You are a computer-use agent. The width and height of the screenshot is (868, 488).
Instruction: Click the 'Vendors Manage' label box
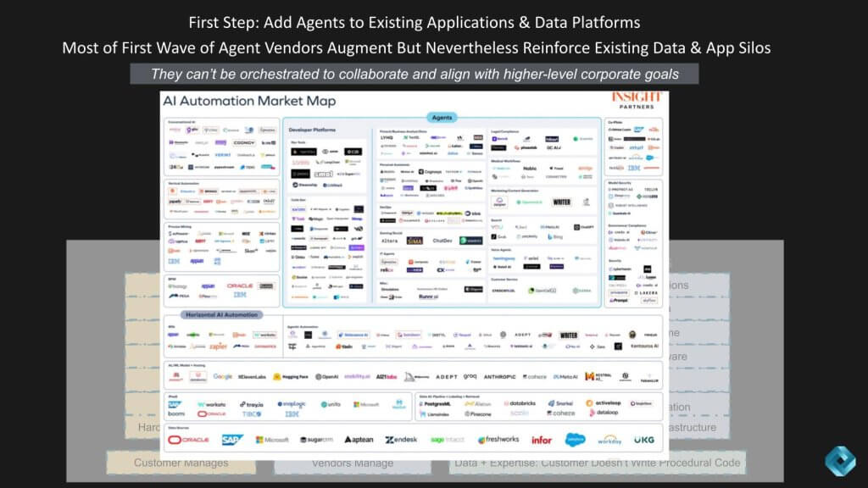click(x=353, y=463)
